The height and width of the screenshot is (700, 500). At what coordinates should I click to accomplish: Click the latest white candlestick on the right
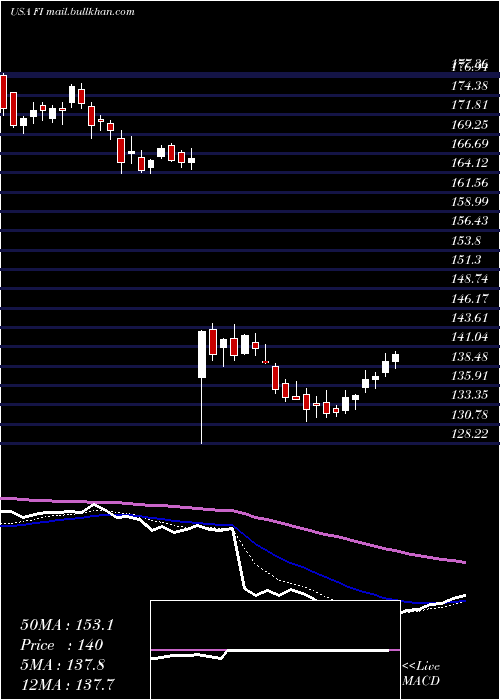(395, 358)
